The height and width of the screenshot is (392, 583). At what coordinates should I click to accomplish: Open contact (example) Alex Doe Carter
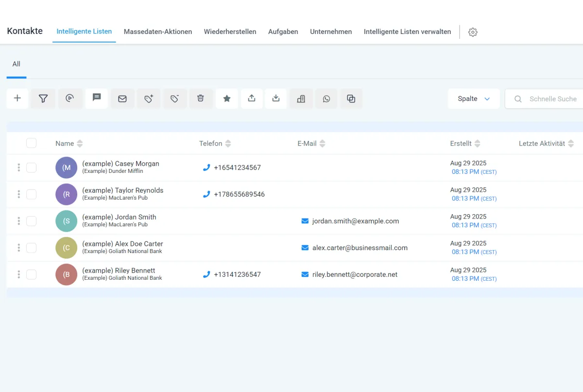coord(122,244)
